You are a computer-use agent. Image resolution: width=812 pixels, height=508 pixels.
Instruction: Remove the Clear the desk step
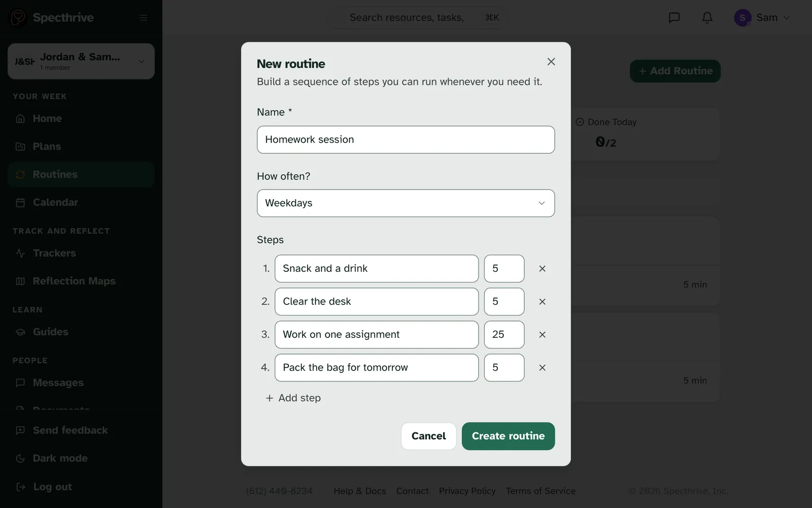(x=542, y=302)
